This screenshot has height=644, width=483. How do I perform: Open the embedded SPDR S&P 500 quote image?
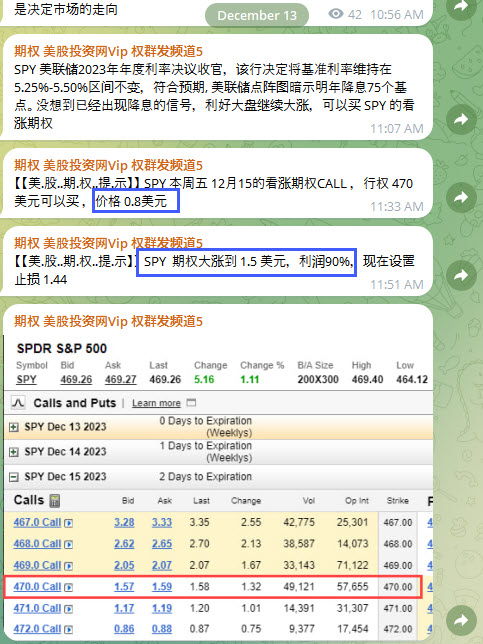coord(218,487)
